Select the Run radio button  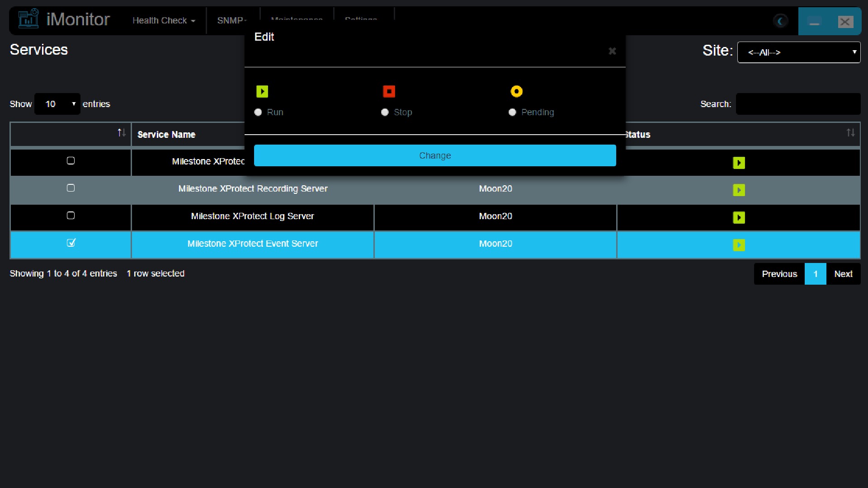click(x=258, y=112)
